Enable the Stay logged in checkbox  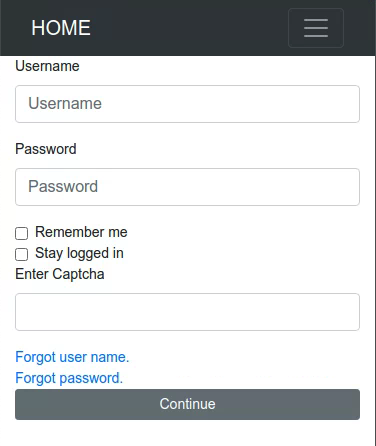(21, 254)
